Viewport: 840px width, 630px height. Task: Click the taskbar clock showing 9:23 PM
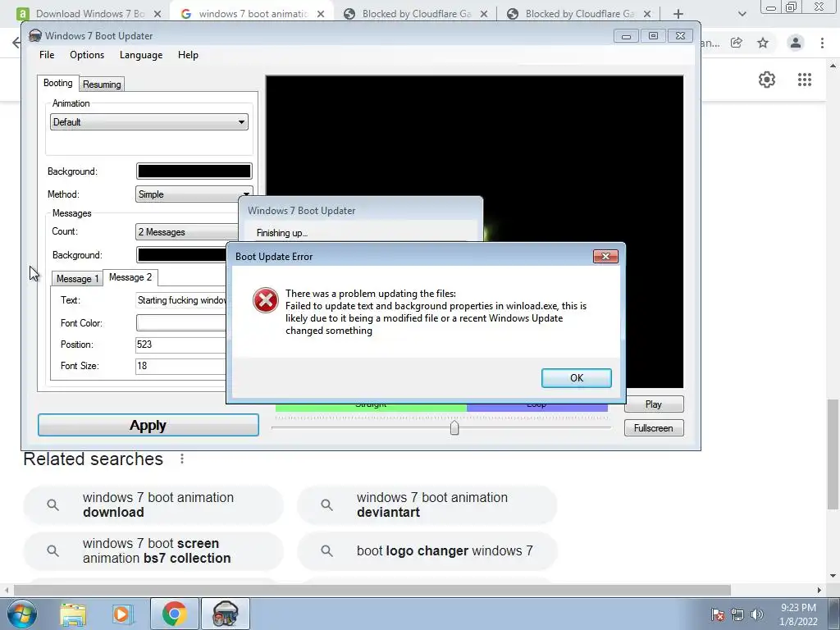tap(798, 614)
